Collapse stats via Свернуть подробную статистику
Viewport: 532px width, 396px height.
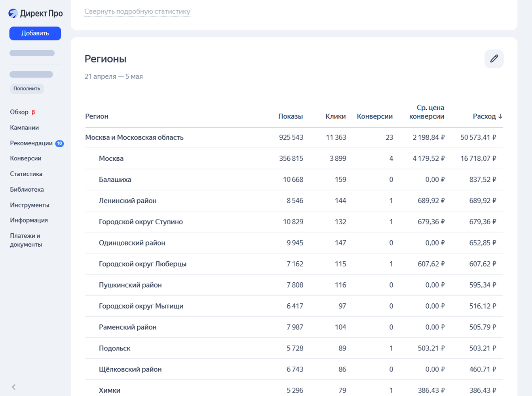point(137,11)
